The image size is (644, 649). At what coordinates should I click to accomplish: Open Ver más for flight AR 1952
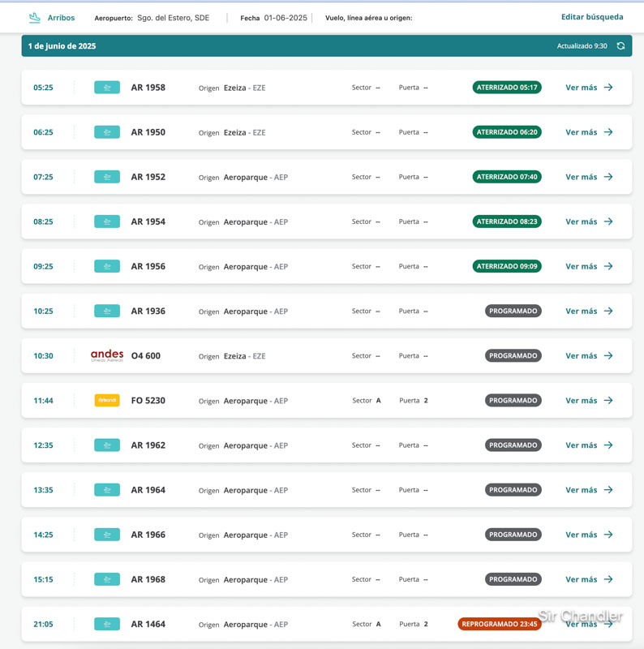[x=581, y=177]
